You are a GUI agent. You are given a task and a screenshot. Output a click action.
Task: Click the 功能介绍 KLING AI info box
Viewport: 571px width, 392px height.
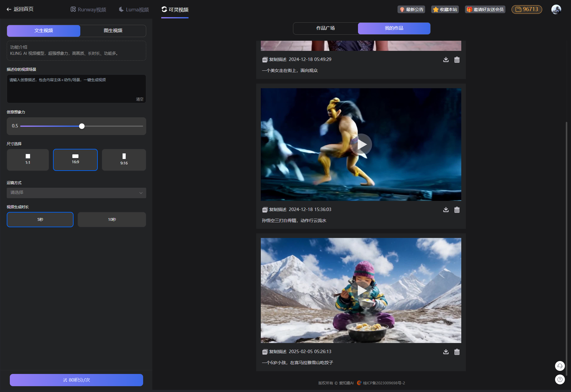76,51
